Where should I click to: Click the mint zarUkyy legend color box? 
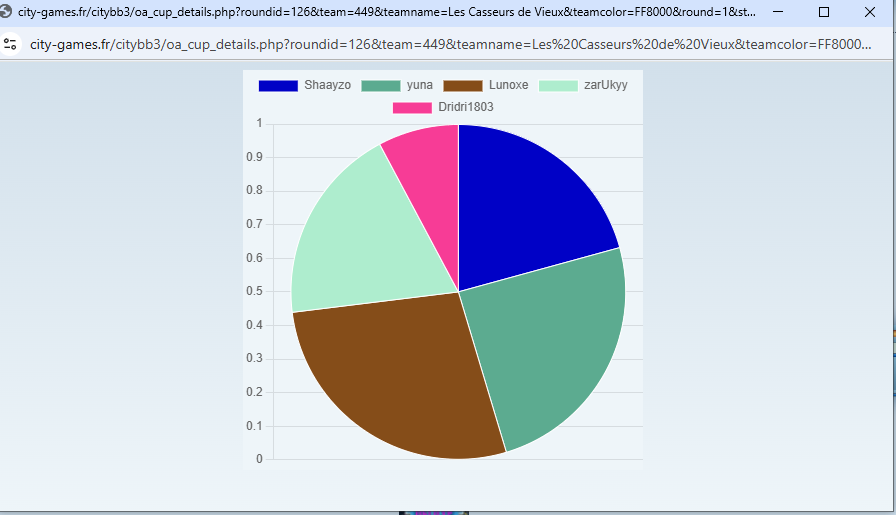(558, 86)
